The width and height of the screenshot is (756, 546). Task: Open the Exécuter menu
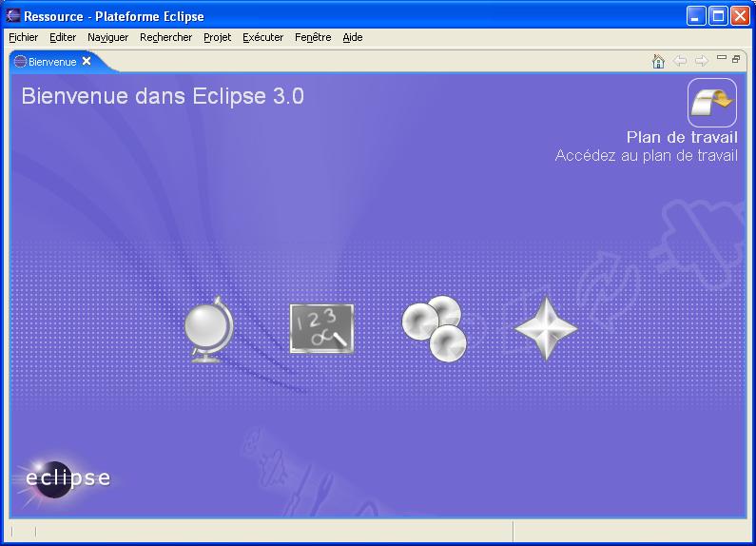click(x=262, y=37)
